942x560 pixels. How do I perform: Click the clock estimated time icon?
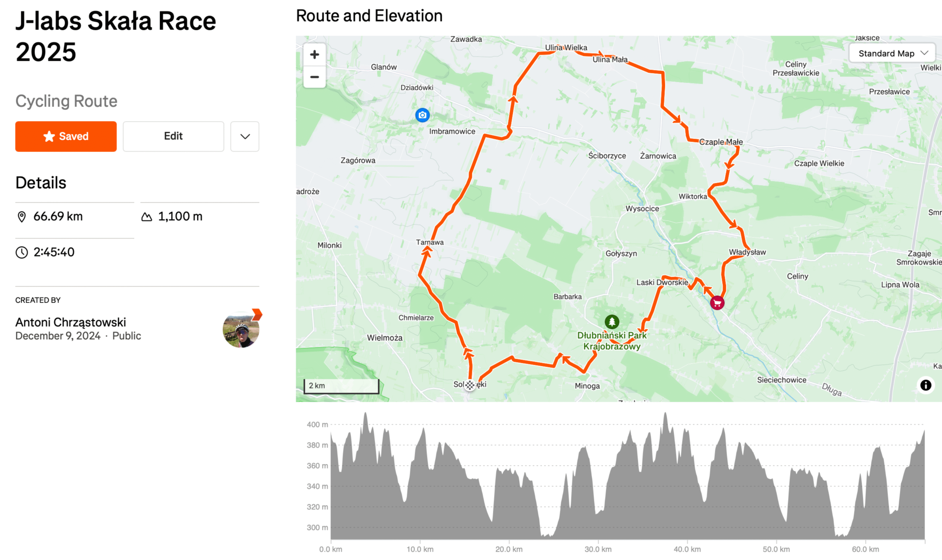[x=22, y=252]
